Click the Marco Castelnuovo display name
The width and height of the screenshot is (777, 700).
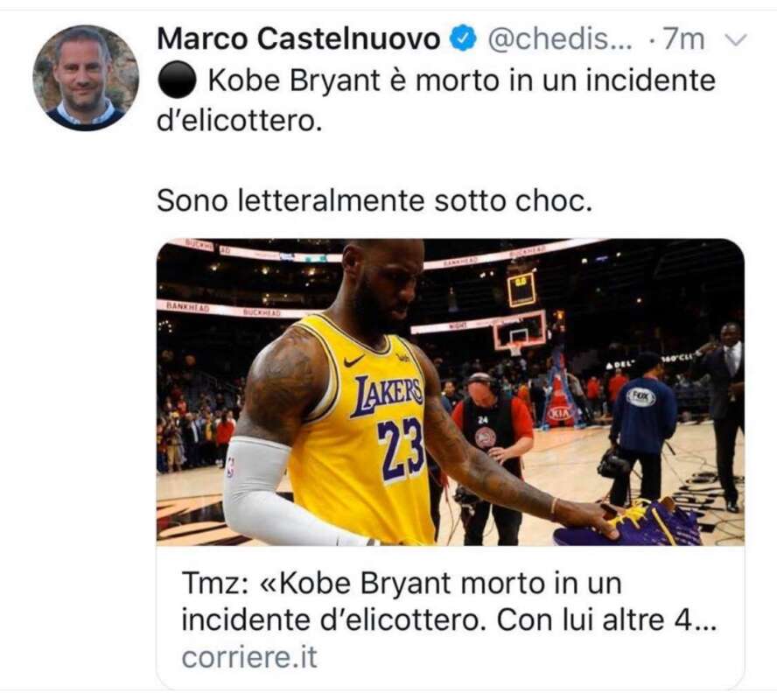(298, 38)
